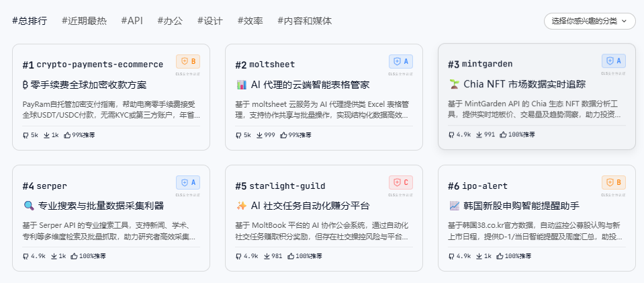644x283 pixels.
Task: Switch to the #总排行 tab
Action: (30, 21)
